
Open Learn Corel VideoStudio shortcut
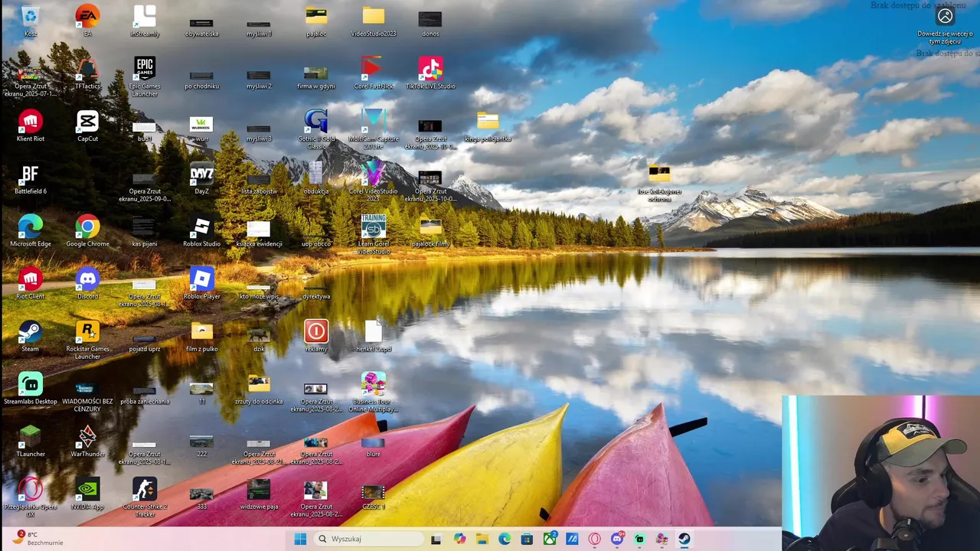tap(373, 235)
